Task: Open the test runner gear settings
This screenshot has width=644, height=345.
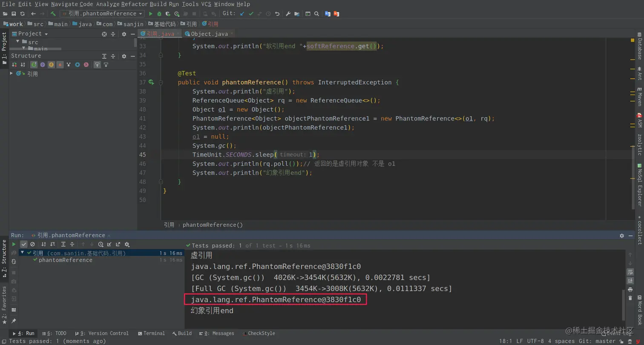Action: point(127,244)
